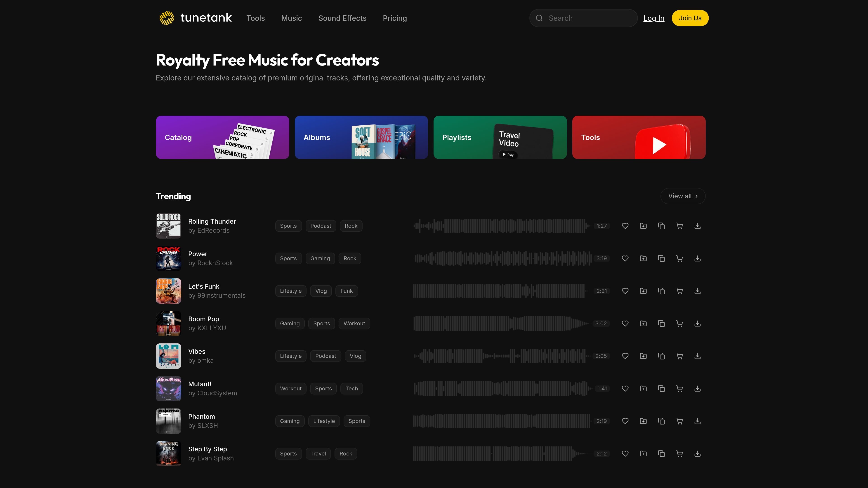The width and height of the screenshot is (868, 488).
Task: Click the yellow Join Us button
Action: click(690, 18)
